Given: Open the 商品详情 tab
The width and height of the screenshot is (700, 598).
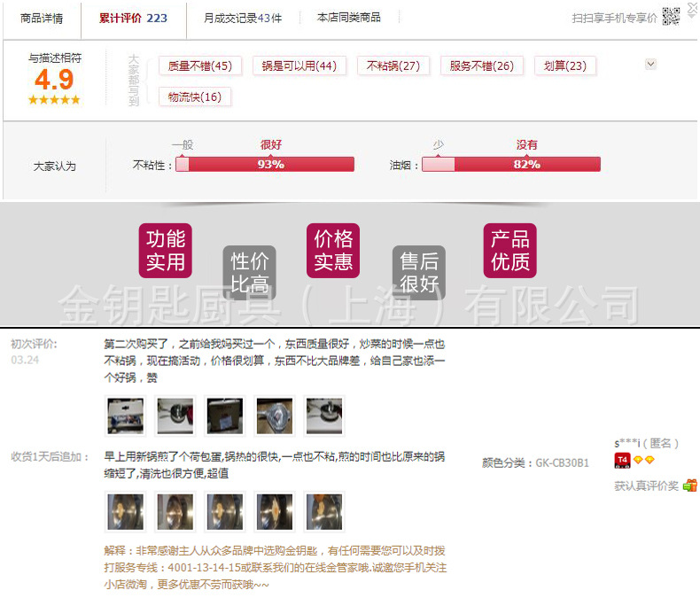Looking at the screenshot, I should tap(42, 19).
